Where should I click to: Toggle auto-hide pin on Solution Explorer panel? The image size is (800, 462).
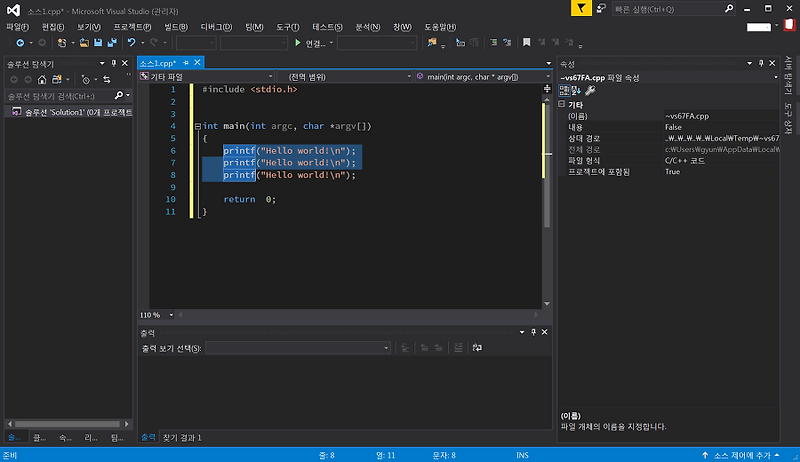113,63
